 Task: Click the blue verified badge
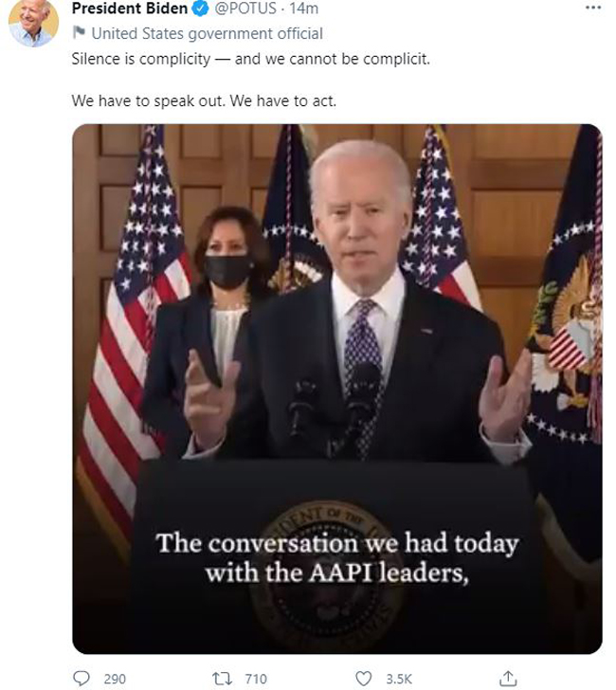click(x=201, y=8)
